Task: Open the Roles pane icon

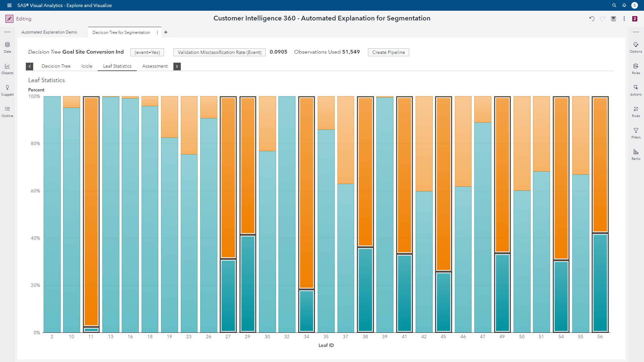Action: (636, 66)
